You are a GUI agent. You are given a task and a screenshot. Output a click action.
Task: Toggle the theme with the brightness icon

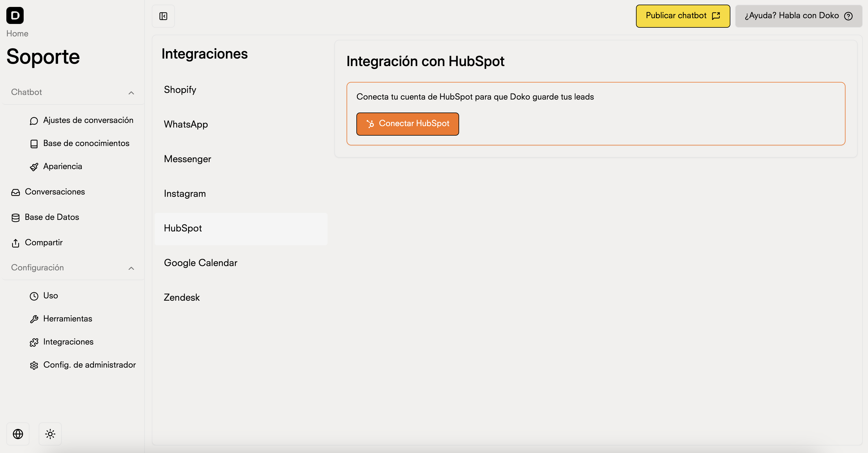pyautogui.click(x=50, y=434)
